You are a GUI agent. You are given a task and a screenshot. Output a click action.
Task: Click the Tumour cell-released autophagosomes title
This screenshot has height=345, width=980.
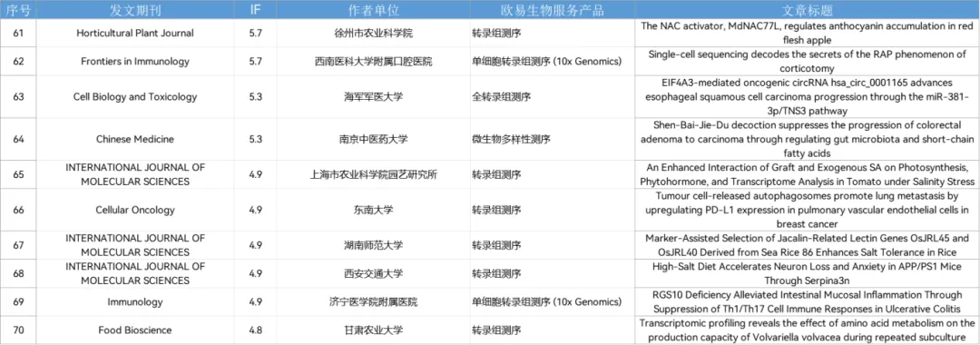[808, 210]
